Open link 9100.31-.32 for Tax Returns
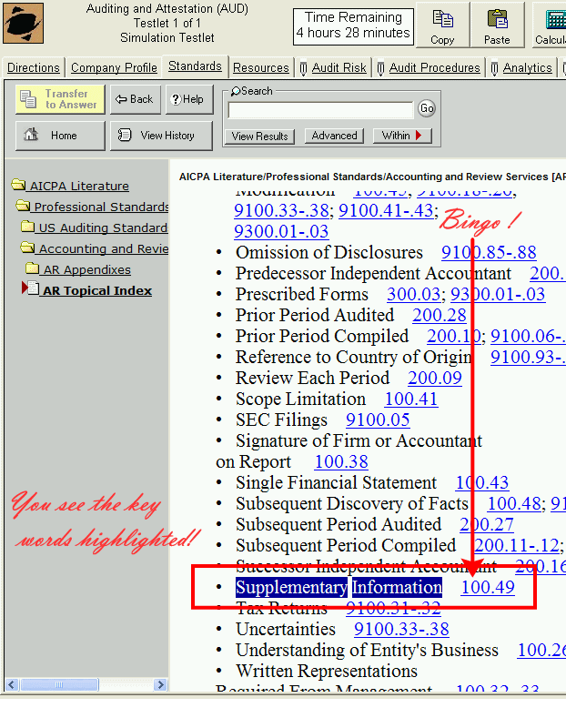This screenshot has width=566, height=728. coord(393,609)
